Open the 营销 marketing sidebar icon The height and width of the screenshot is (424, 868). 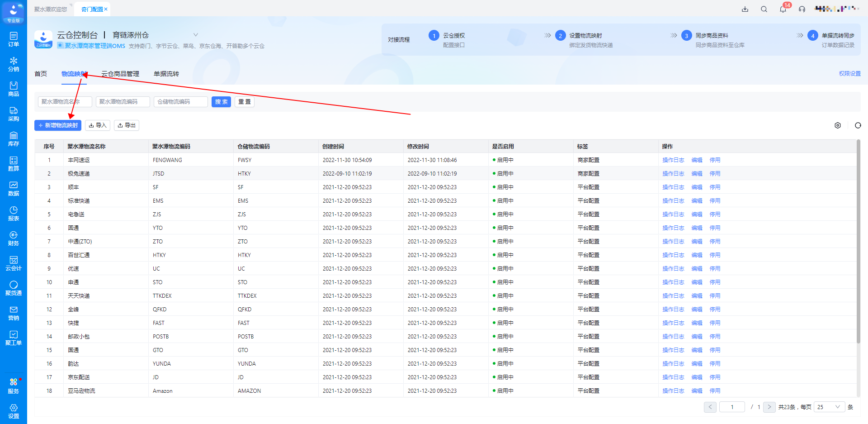14,313
